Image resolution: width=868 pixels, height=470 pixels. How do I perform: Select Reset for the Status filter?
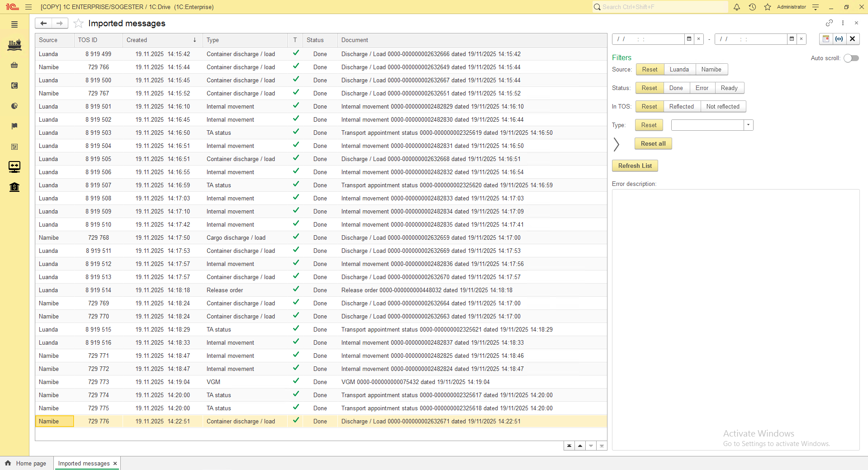(650, 88)
